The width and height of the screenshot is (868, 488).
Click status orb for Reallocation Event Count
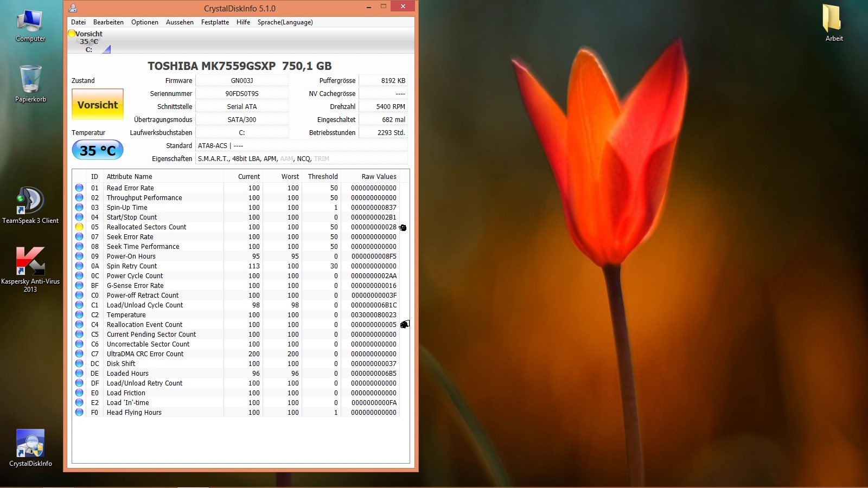[x=79, y=325]
